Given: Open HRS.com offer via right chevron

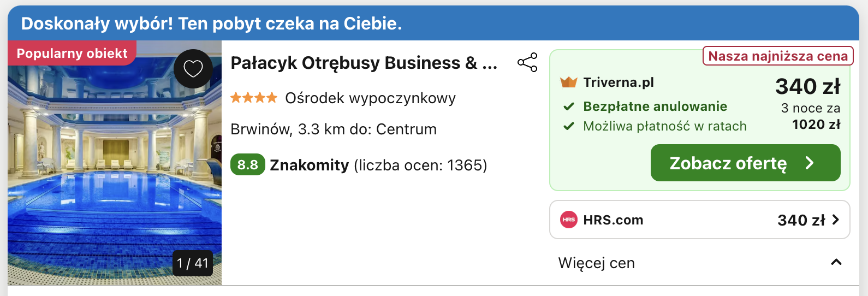Looking at the screenshot, I should [x=835, y=220].
